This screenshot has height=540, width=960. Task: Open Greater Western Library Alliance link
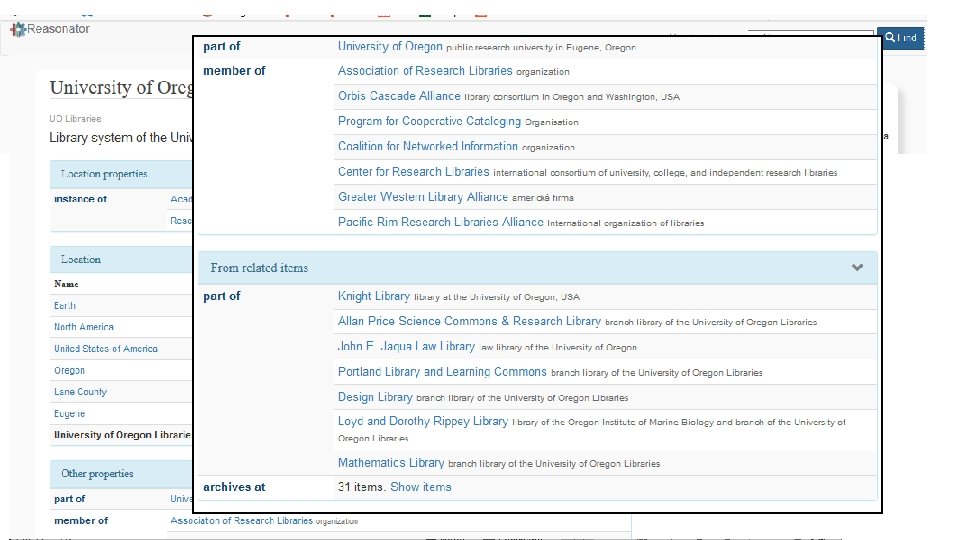coord(423,197)
